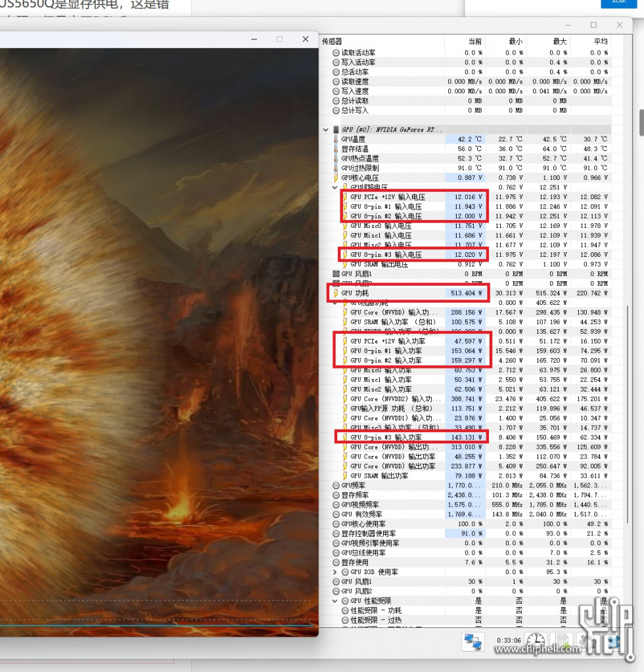Click the fan icon on the GPU 风扇1 RPM row
Screen dimensions: 644x672
click(x=336, y=274)
